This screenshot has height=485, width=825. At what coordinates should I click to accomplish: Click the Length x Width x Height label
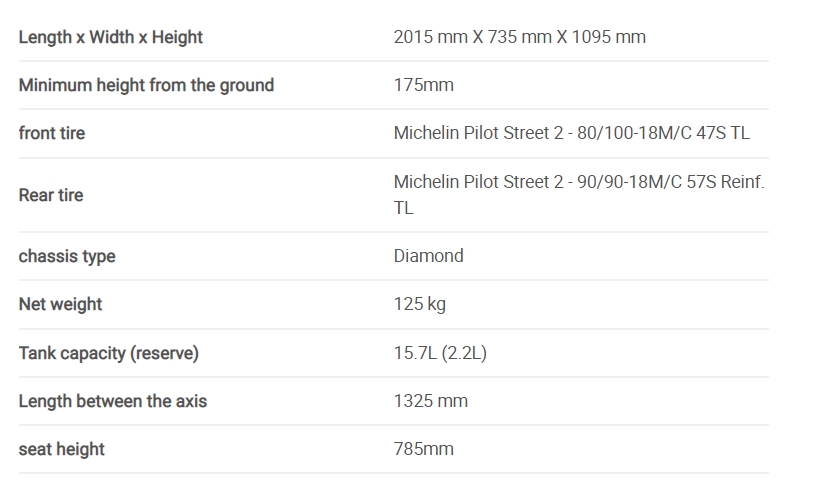click(110, 37)
